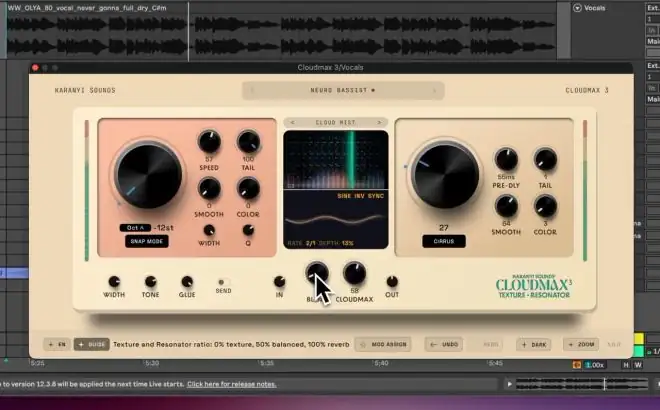Click the orange warp icon beside 1.00x
The height and width of the screenshot is (410, 660).
pyautogui.click(x=577, y=365)
